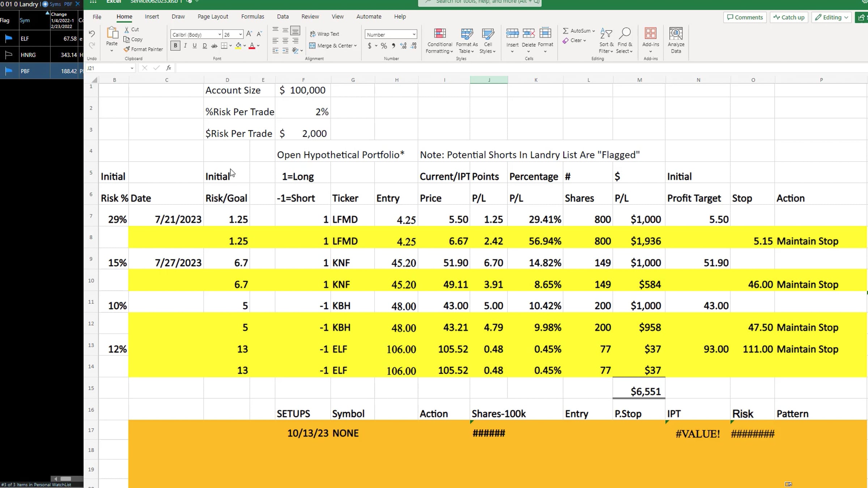Open Add-ins button
This screenshot has height=488, width=868.
650,40
